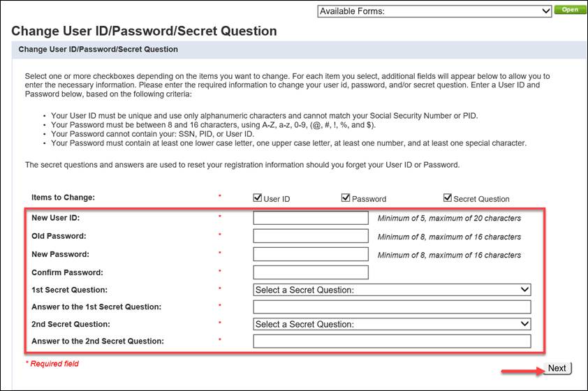The width and height of the screenshot is (588, 391).
Task: Uncheck the User ID checkbox
Action: 257,198
